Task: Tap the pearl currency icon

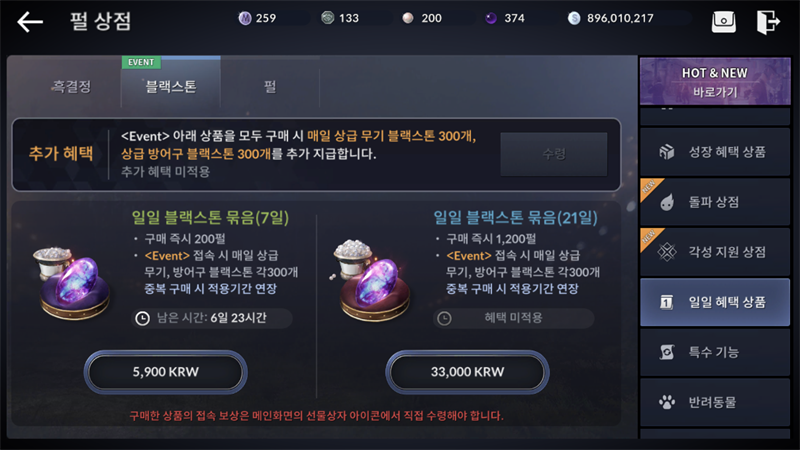Action: pyautogui.click(x=408, y=18)
